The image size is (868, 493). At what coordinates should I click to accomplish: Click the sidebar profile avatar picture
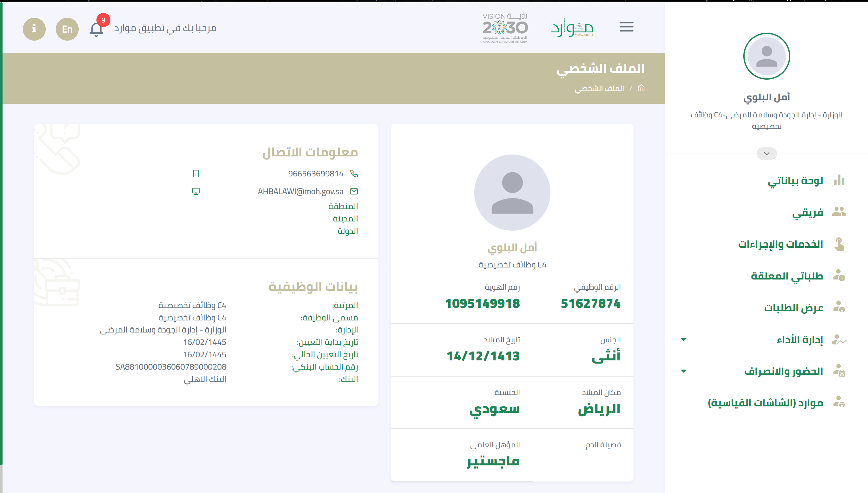pyautogui.click(x=766, y=56)
